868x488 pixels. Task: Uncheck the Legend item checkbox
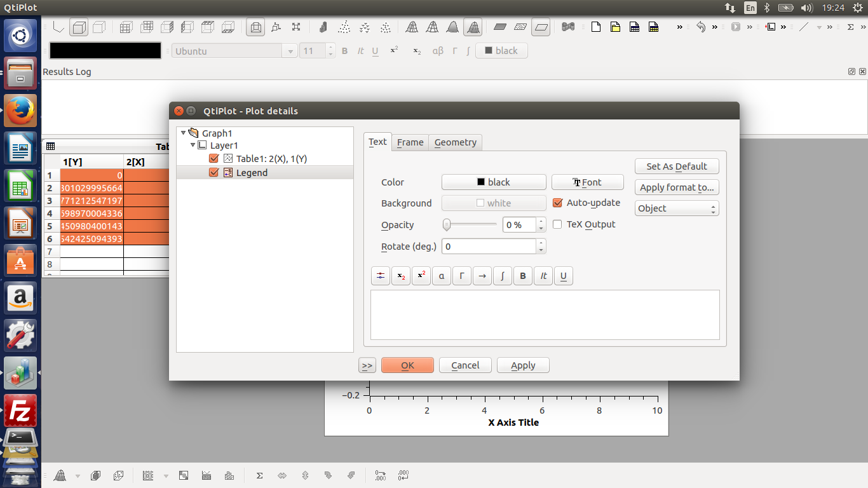point(214,173)
